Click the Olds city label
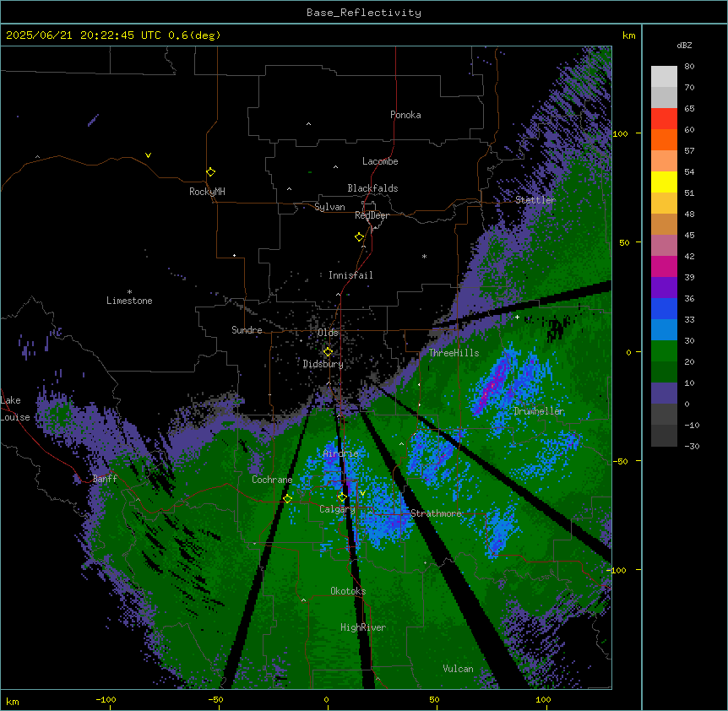Viewport: 728px width, 711px height. point(328,333)
